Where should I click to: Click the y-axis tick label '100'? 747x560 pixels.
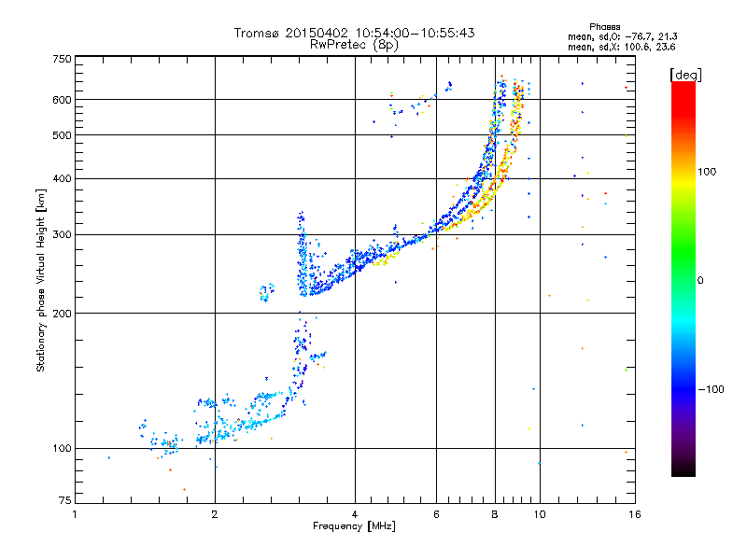[x=62, y=449]
